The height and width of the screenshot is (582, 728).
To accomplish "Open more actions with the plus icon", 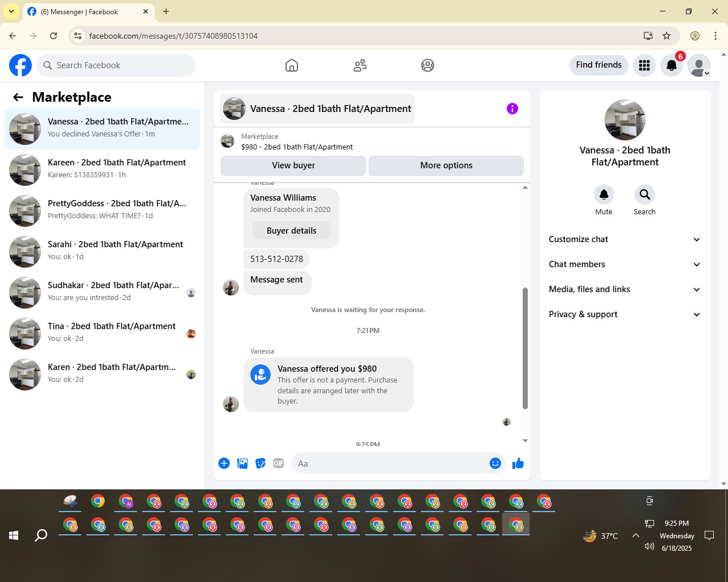I will (x=224, y=463).
